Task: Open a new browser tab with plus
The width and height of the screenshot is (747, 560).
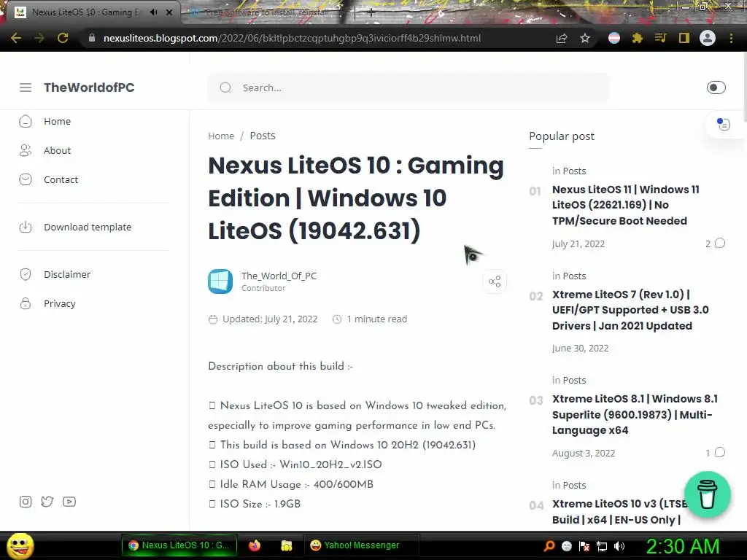Action: (x=371, y=12)
